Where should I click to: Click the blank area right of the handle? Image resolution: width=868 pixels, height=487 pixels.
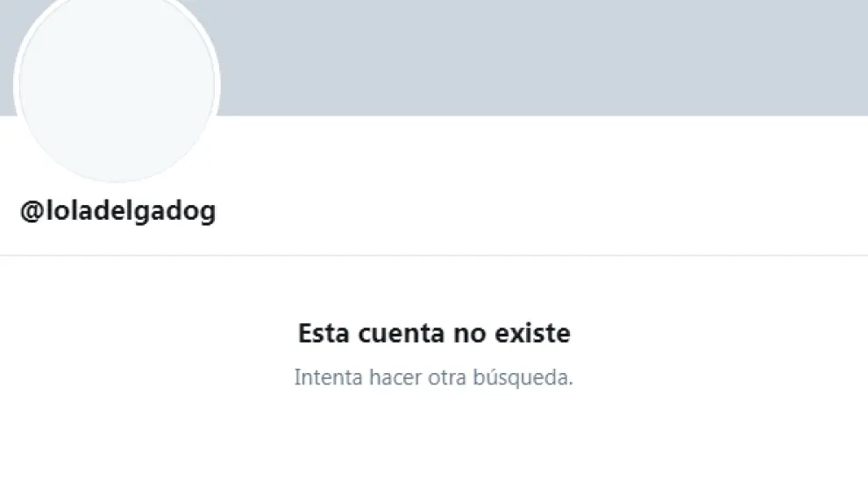pyautogui.click(x=543, y=211)
